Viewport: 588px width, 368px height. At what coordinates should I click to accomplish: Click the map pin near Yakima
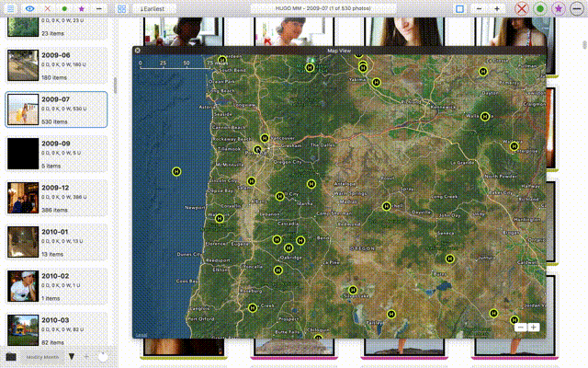(376, 82)
